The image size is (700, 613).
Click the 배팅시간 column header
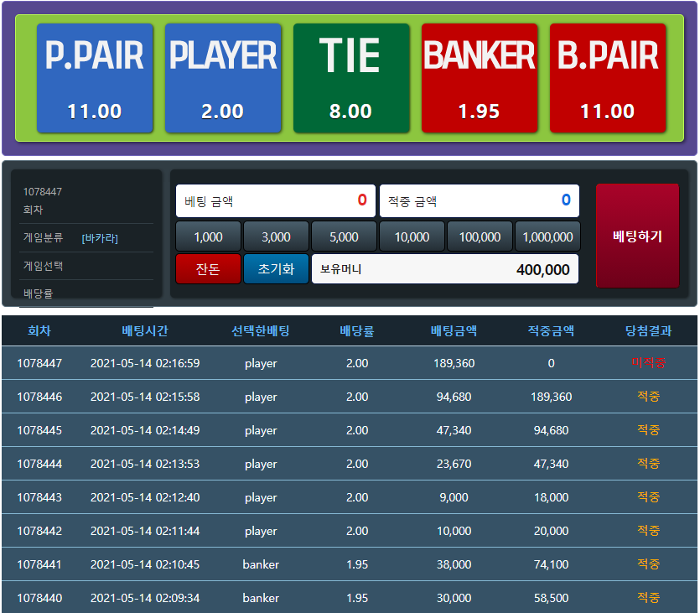point(145,331)
